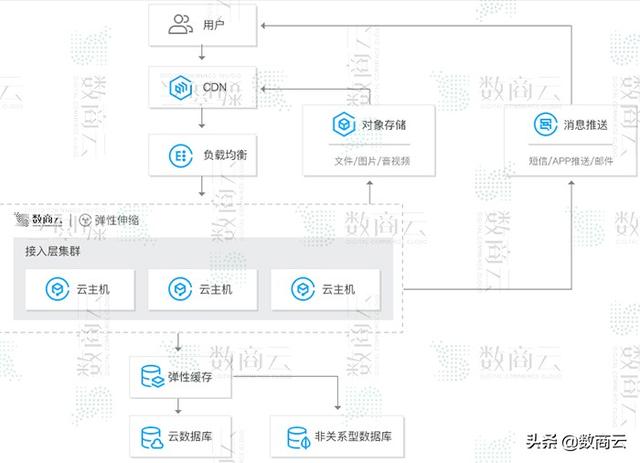Click the 弹性伸缩 circular icon

(85, 220)
